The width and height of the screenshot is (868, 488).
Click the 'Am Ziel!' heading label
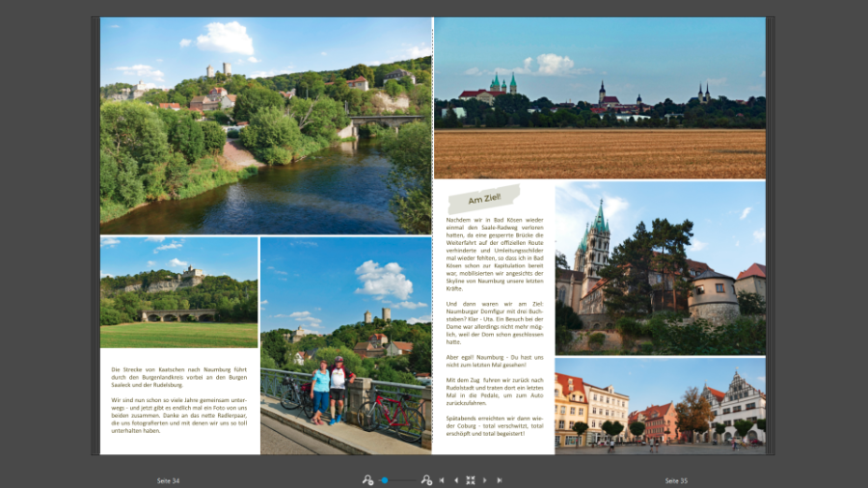pyautogui.click(x=483, y=200)
